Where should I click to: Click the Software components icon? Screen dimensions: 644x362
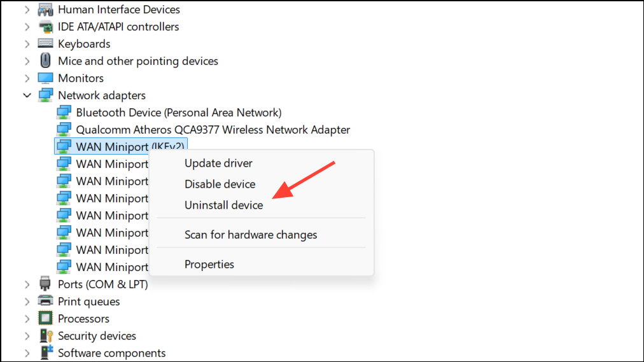(x=46, y=352)
